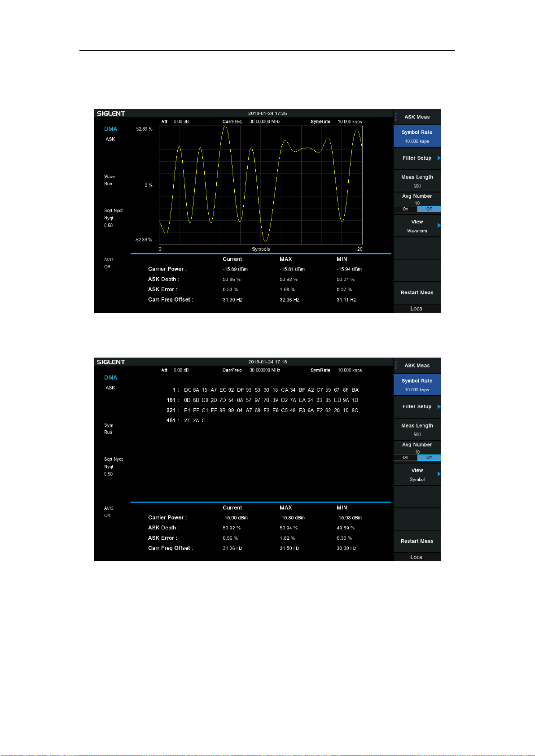Image resolution: width=535 pixels, height=756 pixels.
Task: Click 'AVG' status label in symbol screen
Action: (x=109, y=508)
